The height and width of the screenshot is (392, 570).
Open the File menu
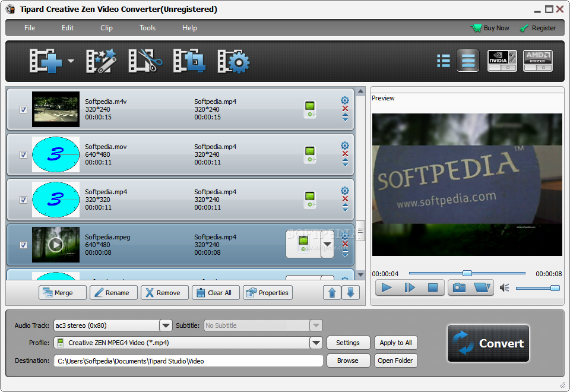[30, 28]
